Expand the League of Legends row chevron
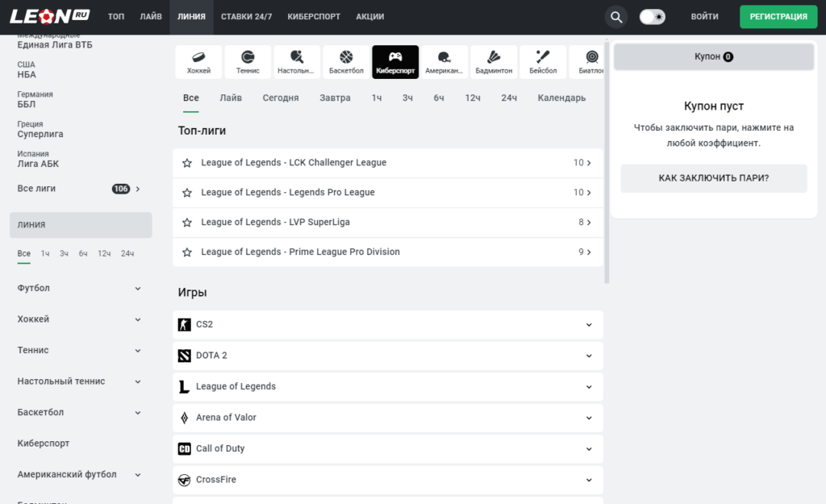826x504 pixels. (589, 386)
